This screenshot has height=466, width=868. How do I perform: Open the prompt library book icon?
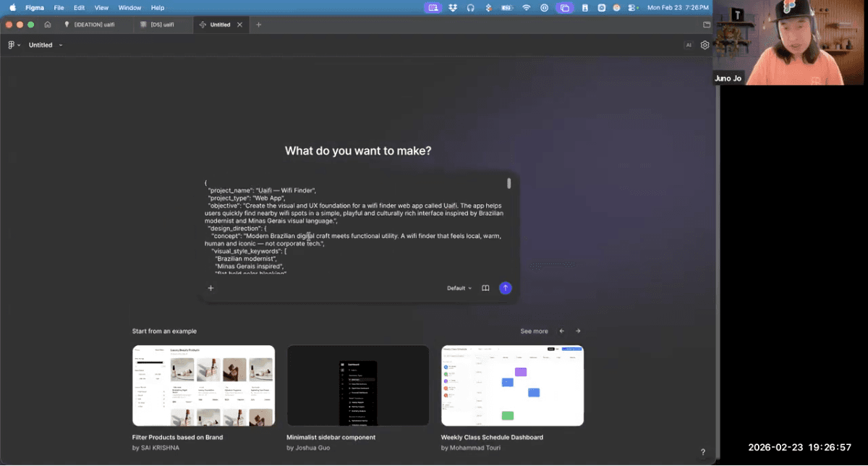coord(485,287)
